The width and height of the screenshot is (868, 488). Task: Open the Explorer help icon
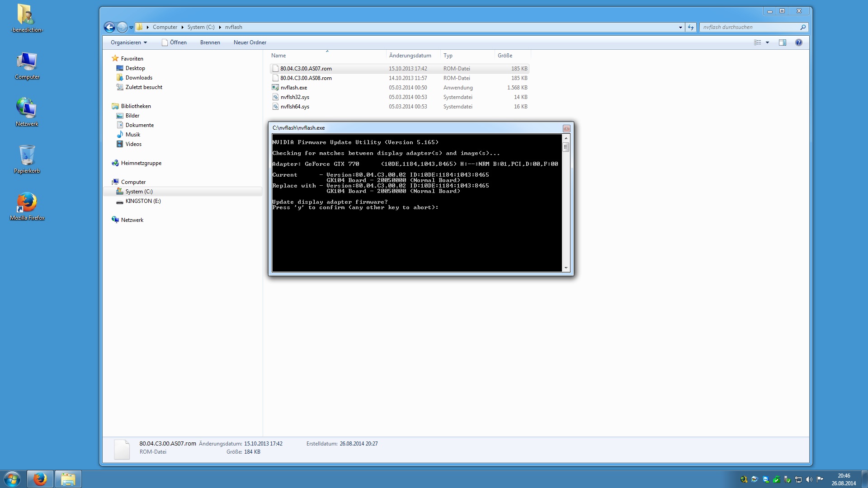click(798, 42)
